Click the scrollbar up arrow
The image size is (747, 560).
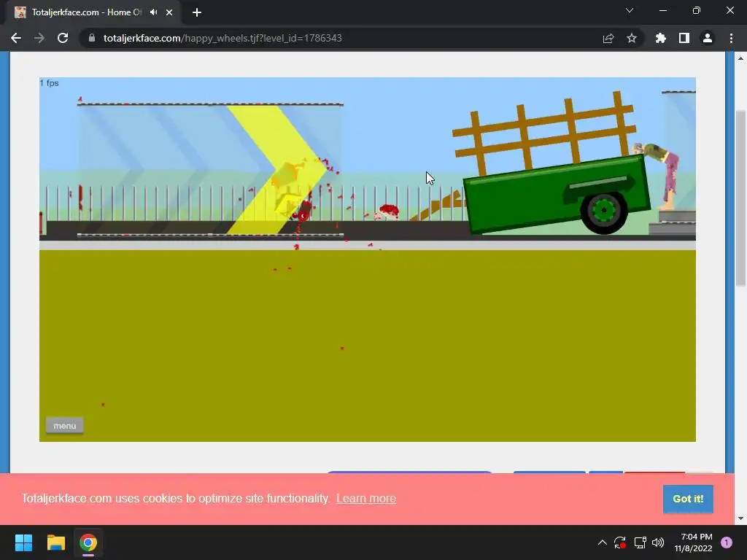pos(740,58)
